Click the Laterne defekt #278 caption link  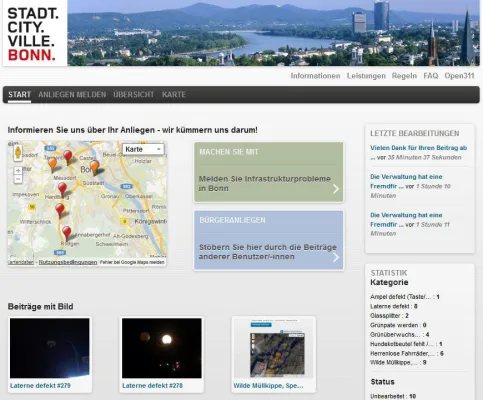[152, 386]
